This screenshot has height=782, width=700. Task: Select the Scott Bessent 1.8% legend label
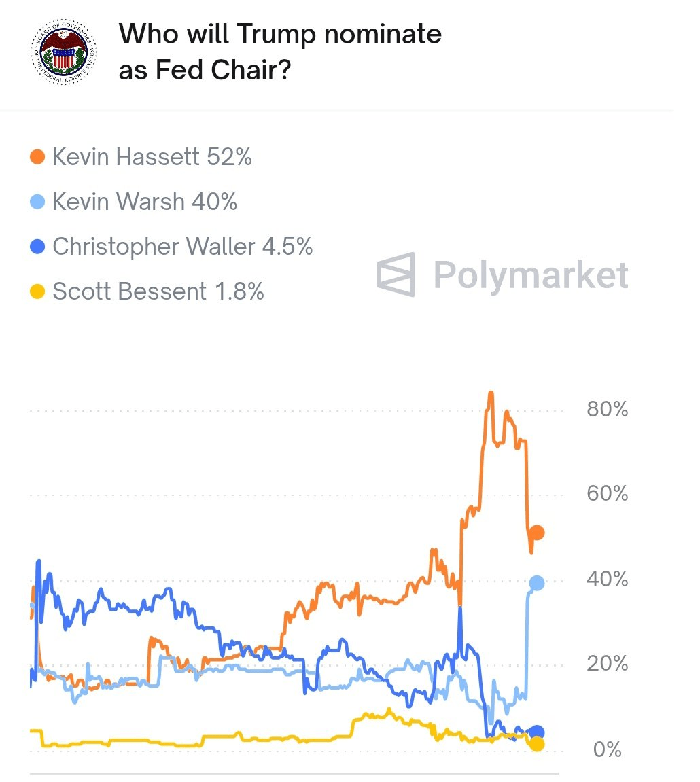click(158, 291)
